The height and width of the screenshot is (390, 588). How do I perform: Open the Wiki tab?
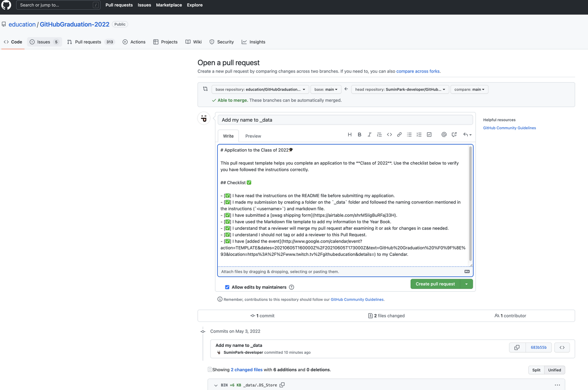point(193,42)
